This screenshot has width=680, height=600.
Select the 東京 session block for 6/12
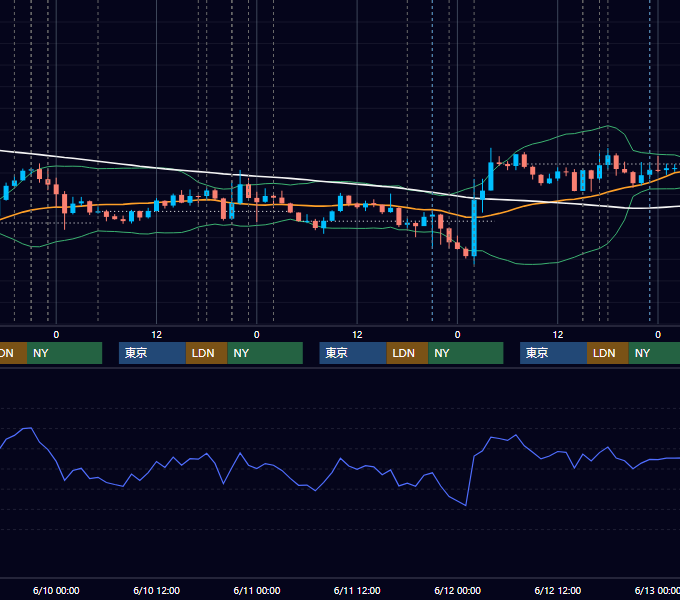553,353
